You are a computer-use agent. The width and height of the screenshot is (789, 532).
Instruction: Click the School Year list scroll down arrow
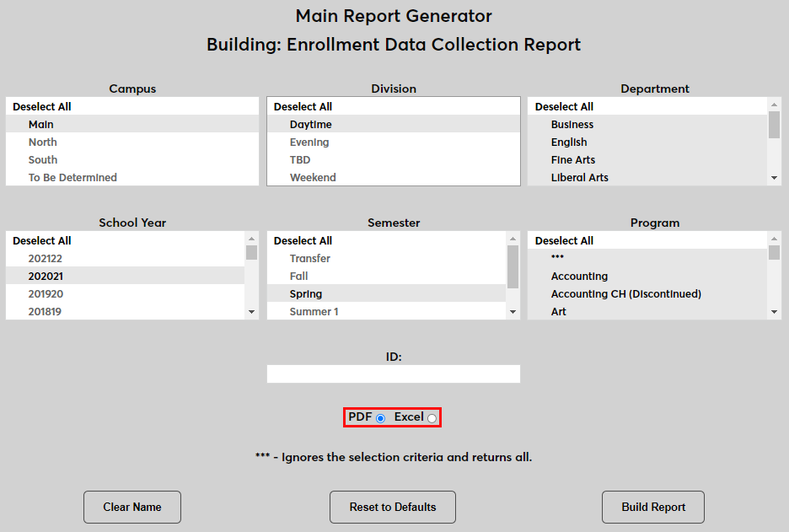pyautogui.click(x=251, y=312)
